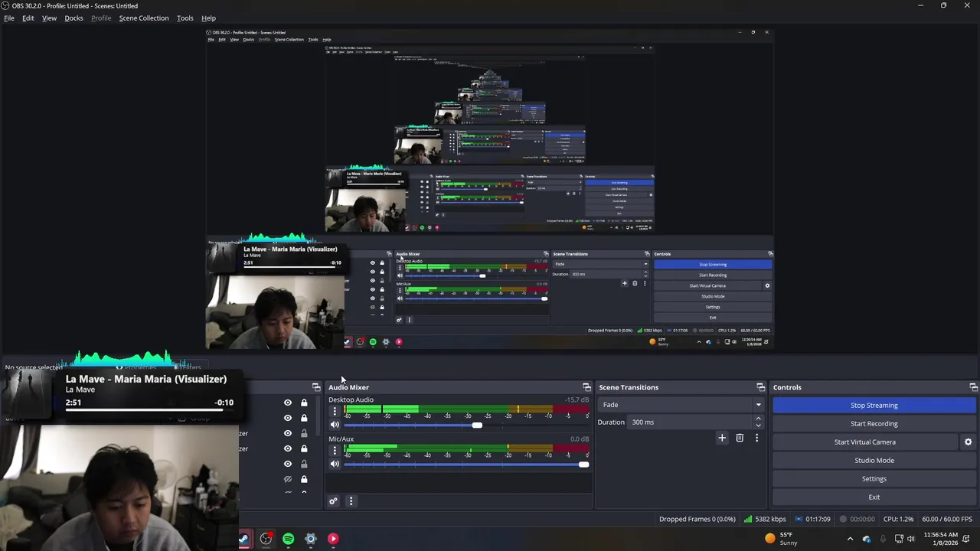Open Advanced Audio Properties gear icon
Image resolution: width=980 pixels, height=551 pixels.
[x=333, y=501]
